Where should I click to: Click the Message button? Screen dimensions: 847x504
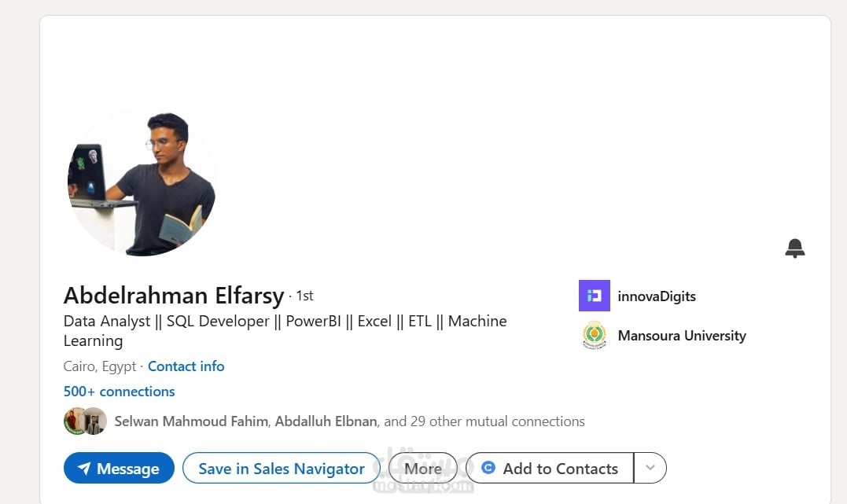(119, 468)
